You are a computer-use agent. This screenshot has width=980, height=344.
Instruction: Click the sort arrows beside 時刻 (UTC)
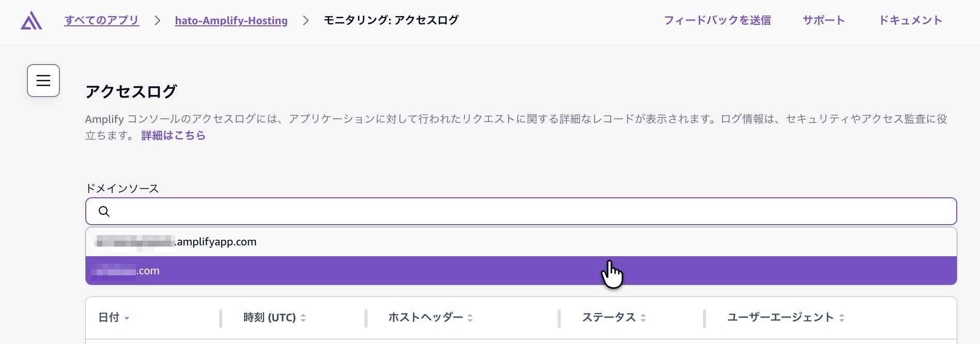pyautogui.click(x=303, y=318)
